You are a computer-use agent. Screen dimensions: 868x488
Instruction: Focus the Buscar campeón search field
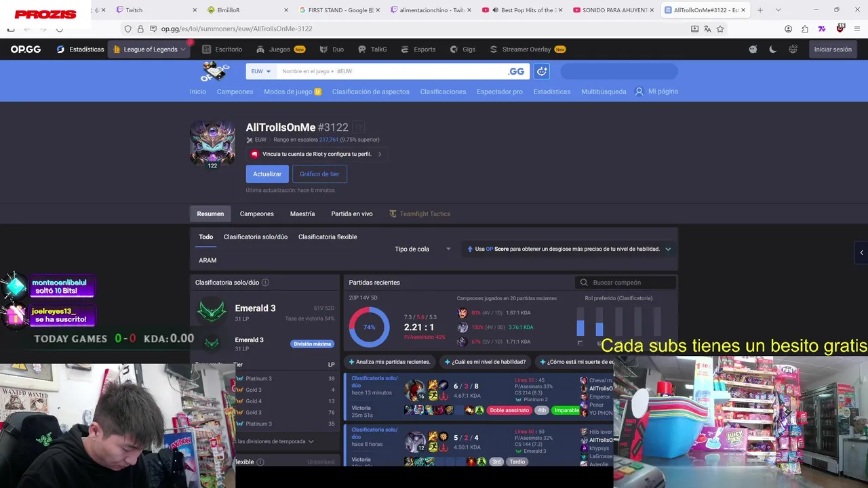[625, 283]
